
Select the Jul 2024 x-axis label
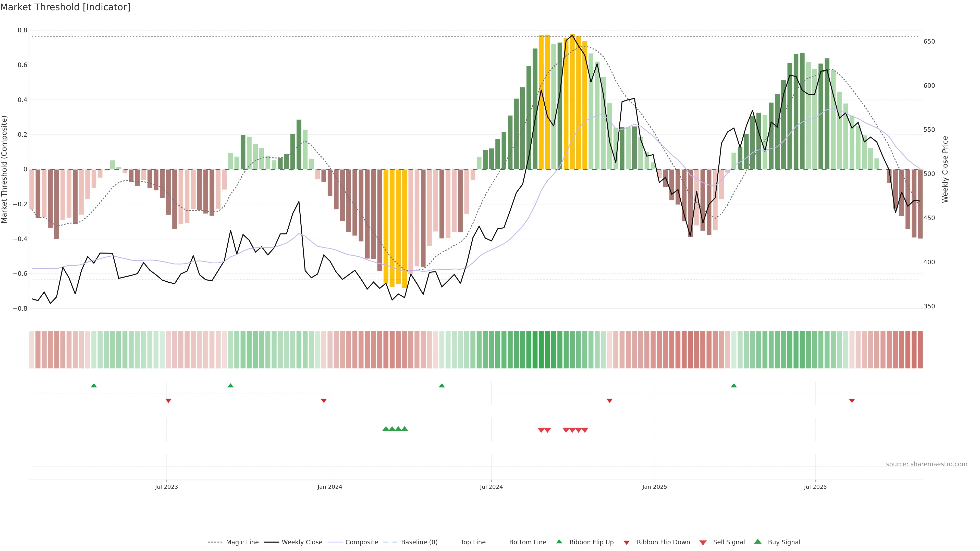pos(491,487)
